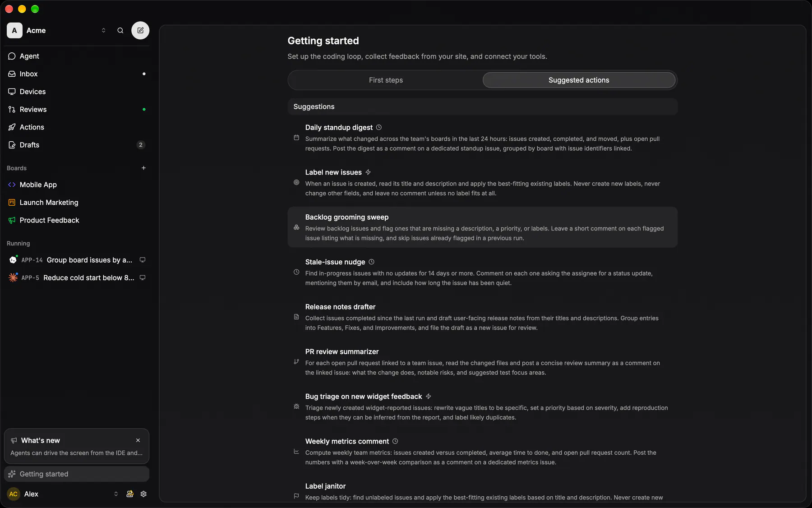This screenshot has width=812, height=508.
Task: Open the What's new announcement
Action: pos(76,447)
